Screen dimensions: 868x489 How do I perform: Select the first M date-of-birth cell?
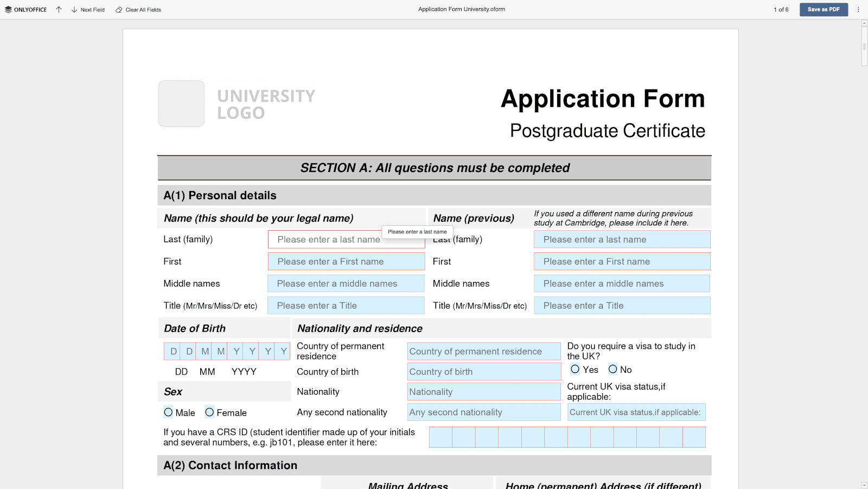[x=204, y=352]
